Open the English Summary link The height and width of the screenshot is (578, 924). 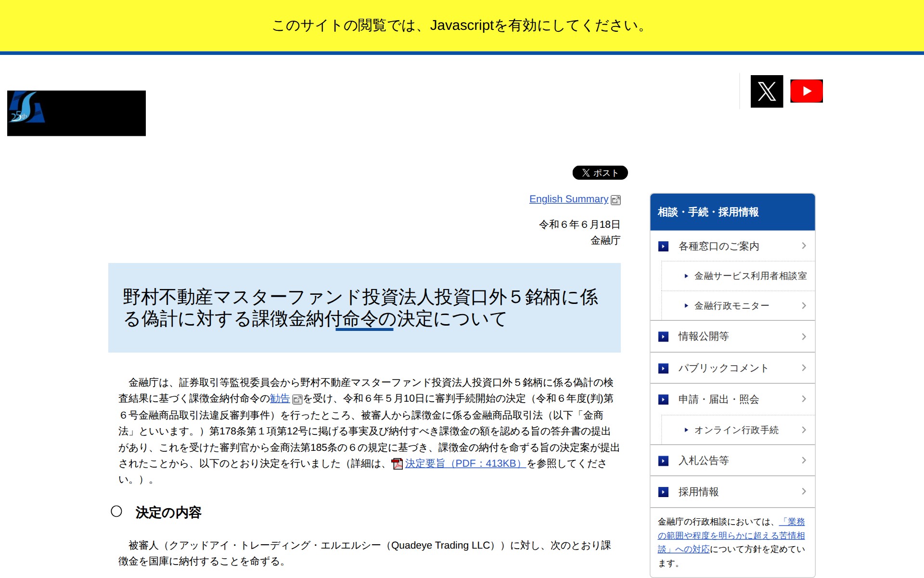568,199
